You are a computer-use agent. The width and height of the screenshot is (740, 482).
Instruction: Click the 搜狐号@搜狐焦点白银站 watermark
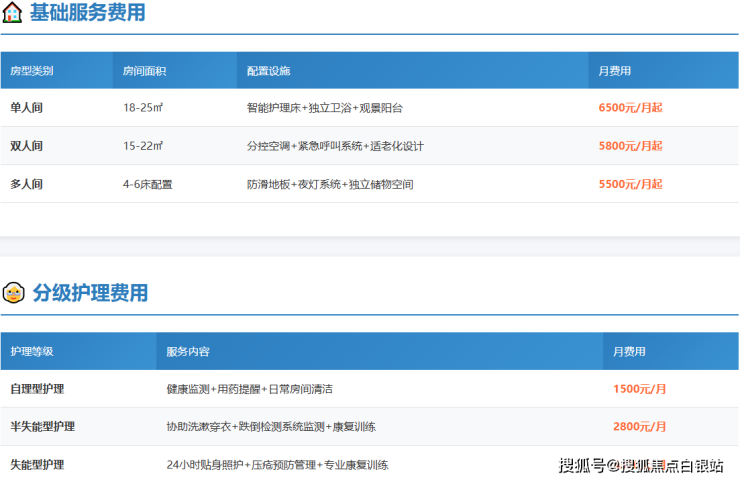tap(640, 466)
